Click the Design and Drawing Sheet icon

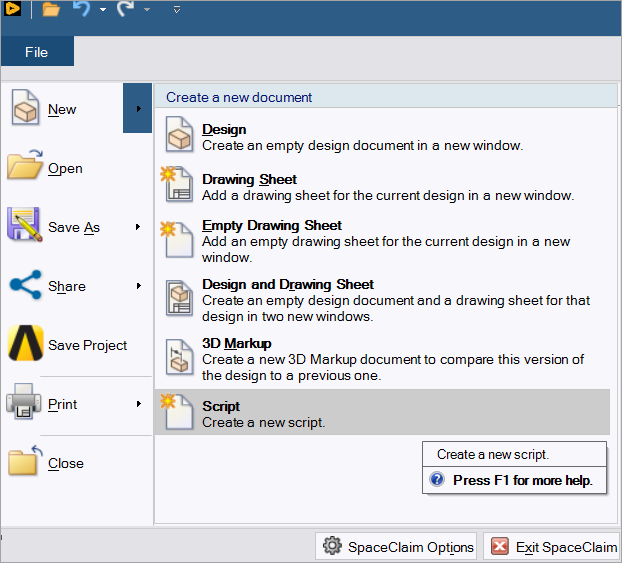(178, 298)
